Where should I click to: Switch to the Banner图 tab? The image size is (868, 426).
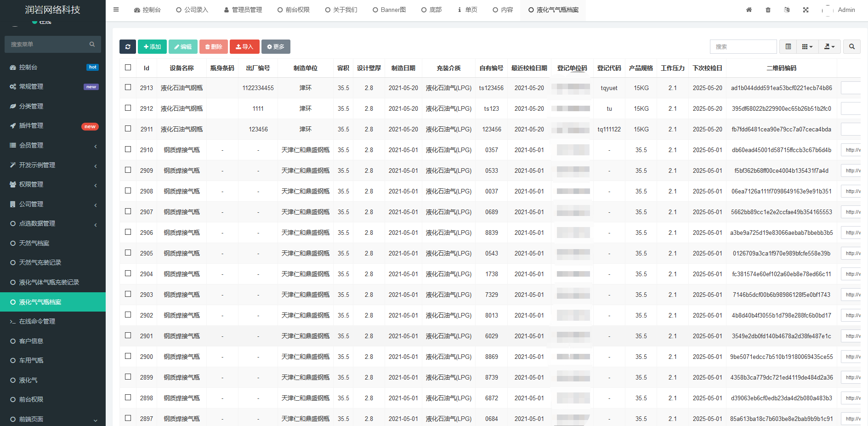(389, 10)
